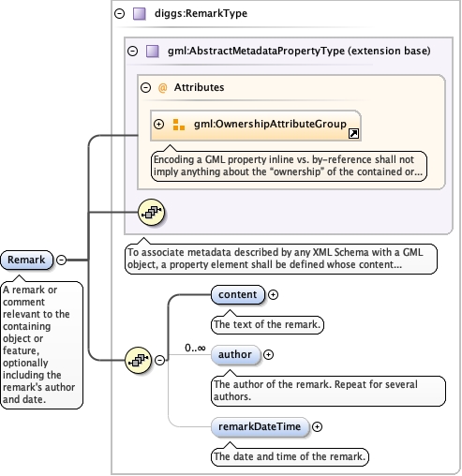The height and width of the screenshot is (476, 462).
Task: Select the content element node
Action: (238, 294)
